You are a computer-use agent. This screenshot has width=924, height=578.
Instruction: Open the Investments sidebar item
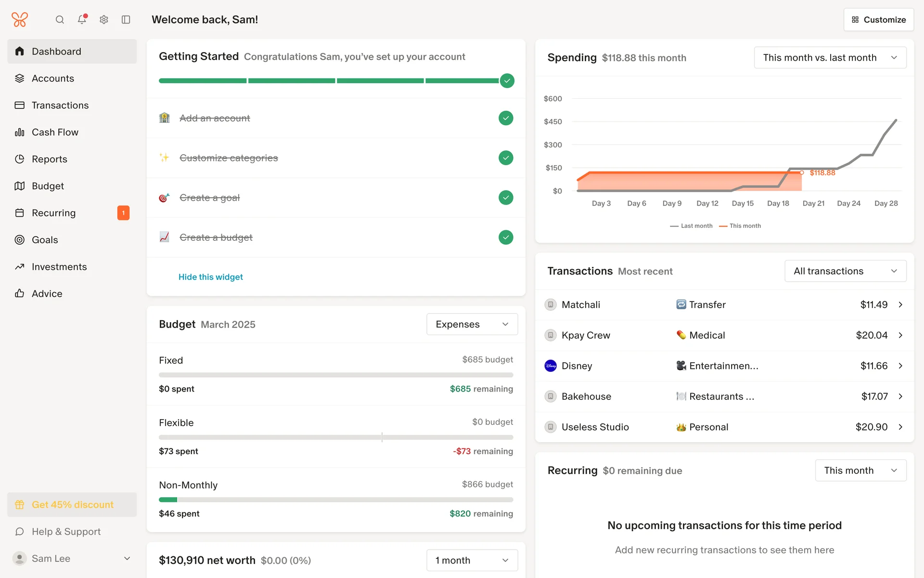click(59, 267)
